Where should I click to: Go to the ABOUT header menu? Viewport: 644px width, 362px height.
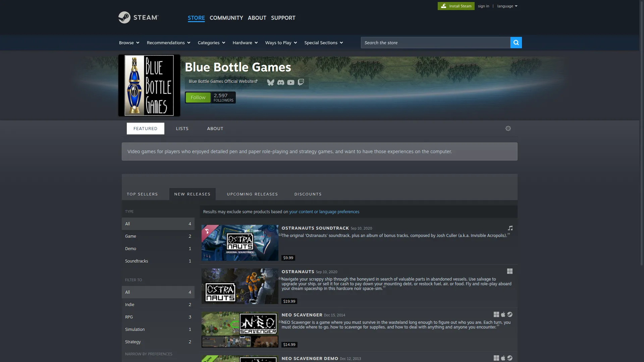(257, 18)
